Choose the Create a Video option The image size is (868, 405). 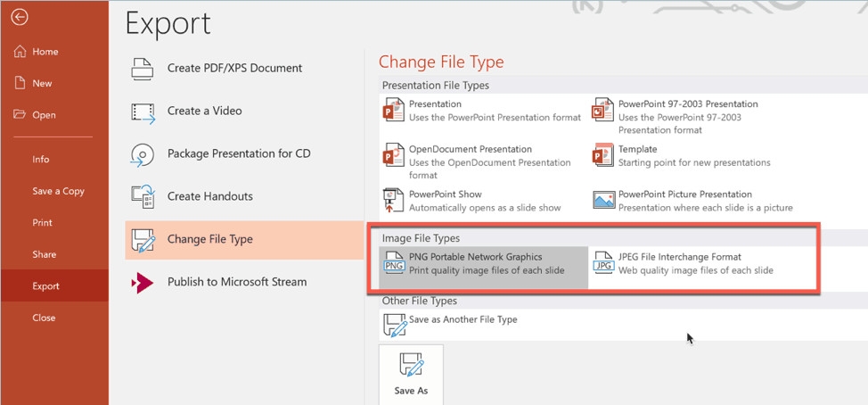click(x=244, y=111)
